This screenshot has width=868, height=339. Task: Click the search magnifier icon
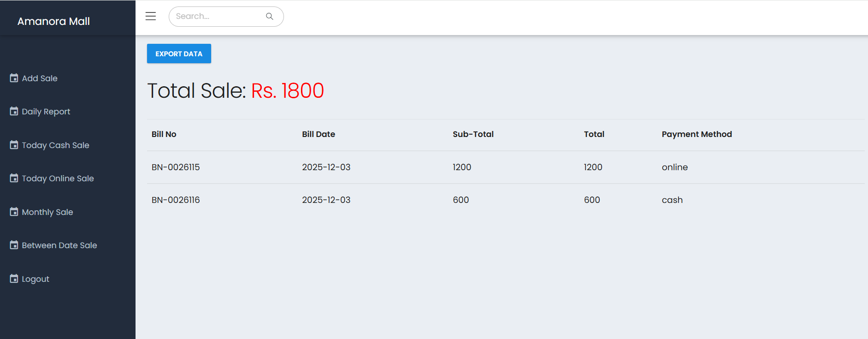[270, 17]
